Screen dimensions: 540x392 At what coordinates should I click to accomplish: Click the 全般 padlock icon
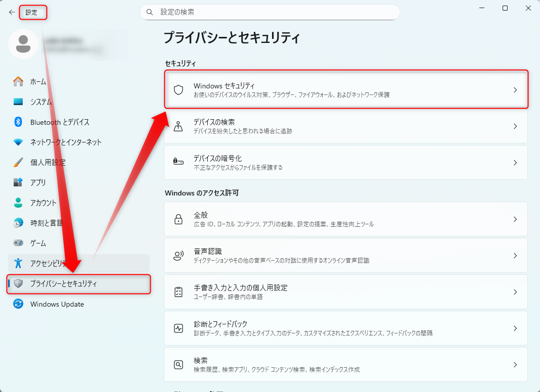point(178,219)
